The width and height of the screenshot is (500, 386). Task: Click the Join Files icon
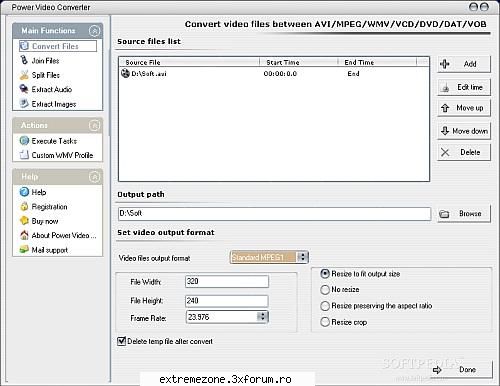[24, 60]
